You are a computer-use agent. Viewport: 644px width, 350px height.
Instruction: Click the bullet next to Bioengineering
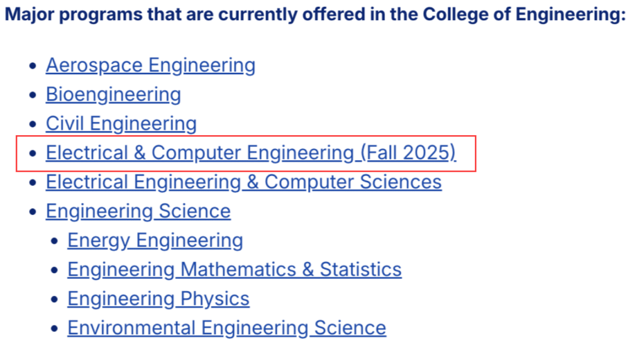point(34,95)
